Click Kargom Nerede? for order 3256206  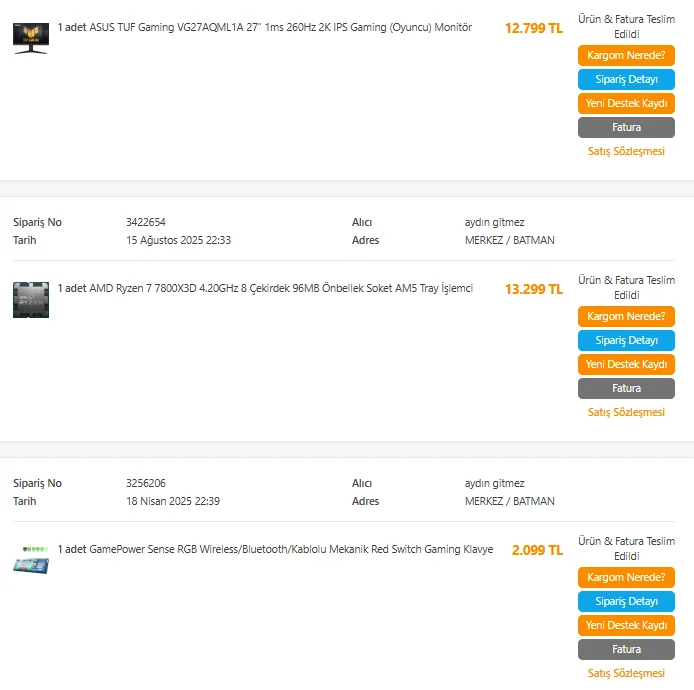626,578
